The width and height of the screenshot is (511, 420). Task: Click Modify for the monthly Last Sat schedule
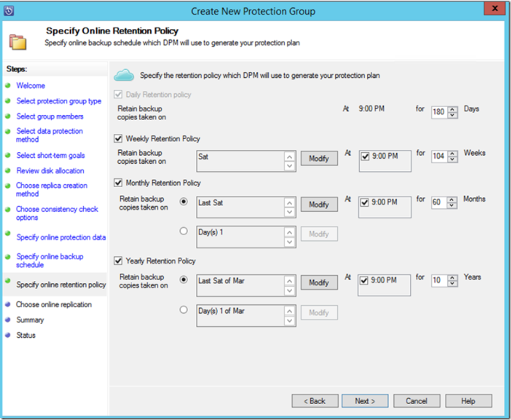tap(319, 205)
